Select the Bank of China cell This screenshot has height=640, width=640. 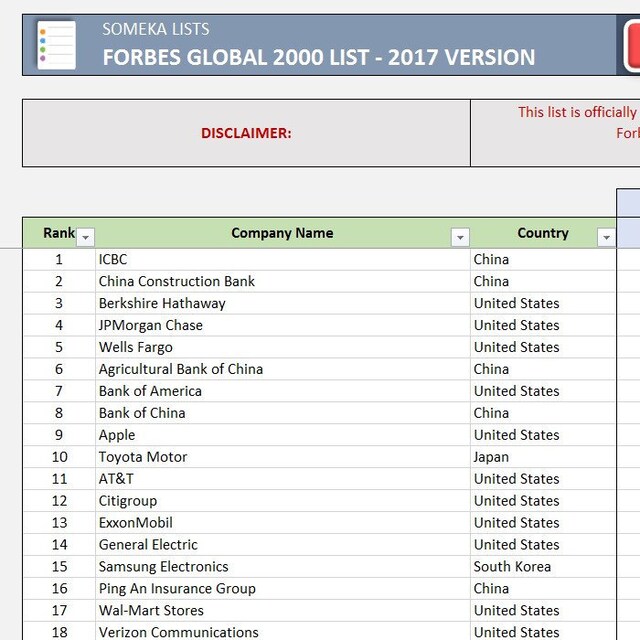(282, 413)
